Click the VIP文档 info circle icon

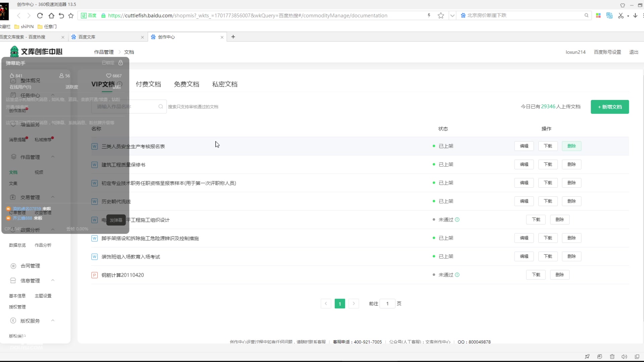[x=120, y=84]
